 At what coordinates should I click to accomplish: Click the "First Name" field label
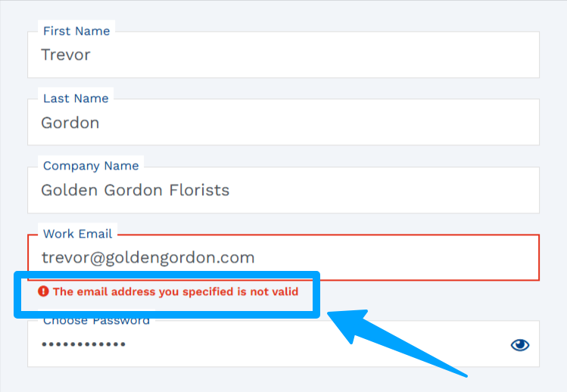click(x=76, y=31)
